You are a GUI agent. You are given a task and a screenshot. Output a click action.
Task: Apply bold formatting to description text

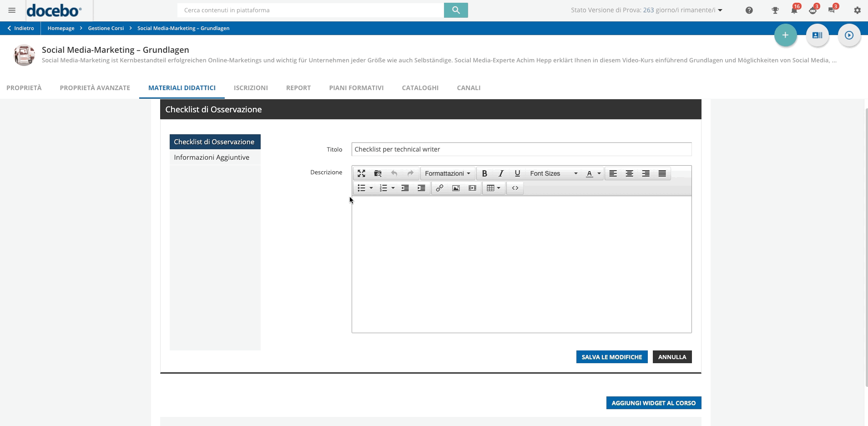coord(484,173)
